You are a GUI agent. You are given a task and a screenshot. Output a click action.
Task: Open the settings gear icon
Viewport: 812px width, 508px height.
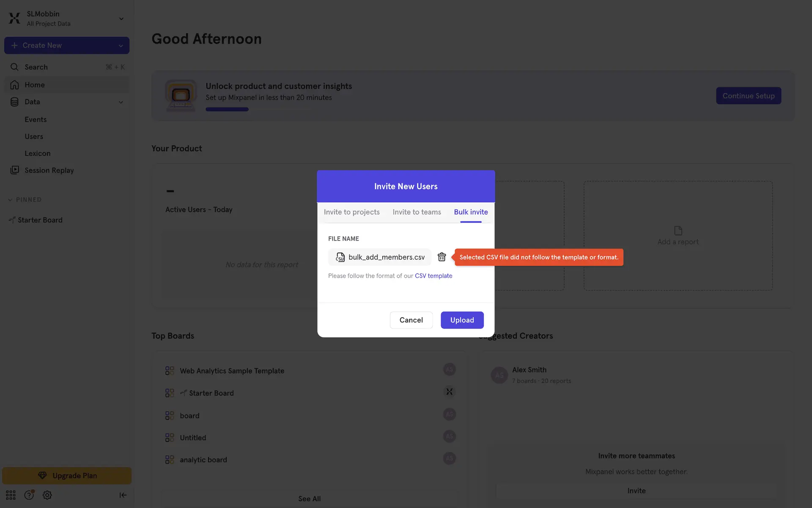click(x=47, y=495)
